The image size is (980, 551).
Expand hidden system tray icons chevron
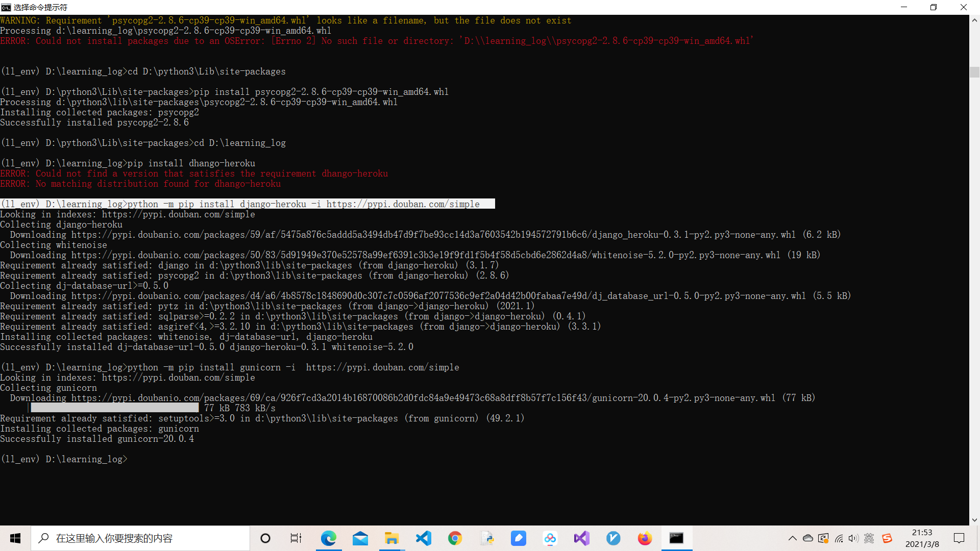[x=792, y=538]
